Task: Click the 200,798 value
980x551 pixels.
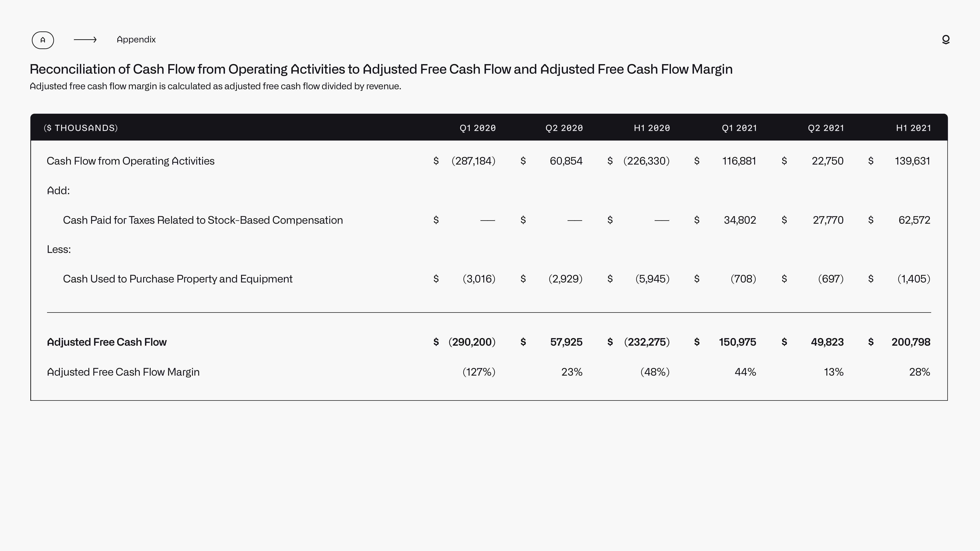Action: click(911, 342)
